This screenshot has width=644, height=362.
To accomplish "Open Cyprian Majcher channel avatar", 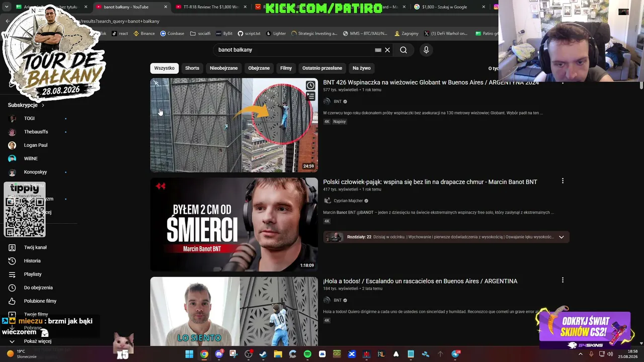I will (327, 201).
